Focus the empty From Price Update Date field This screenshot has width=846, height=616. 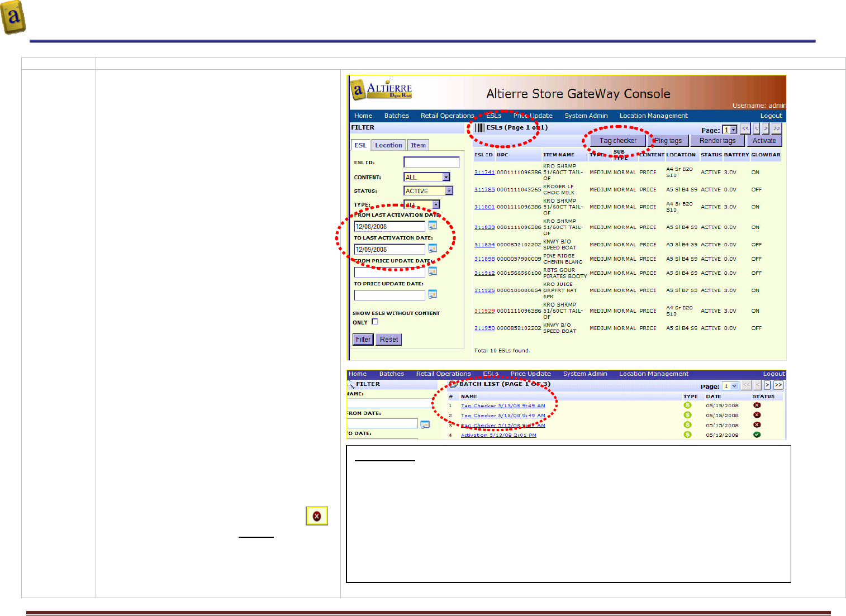389,273
